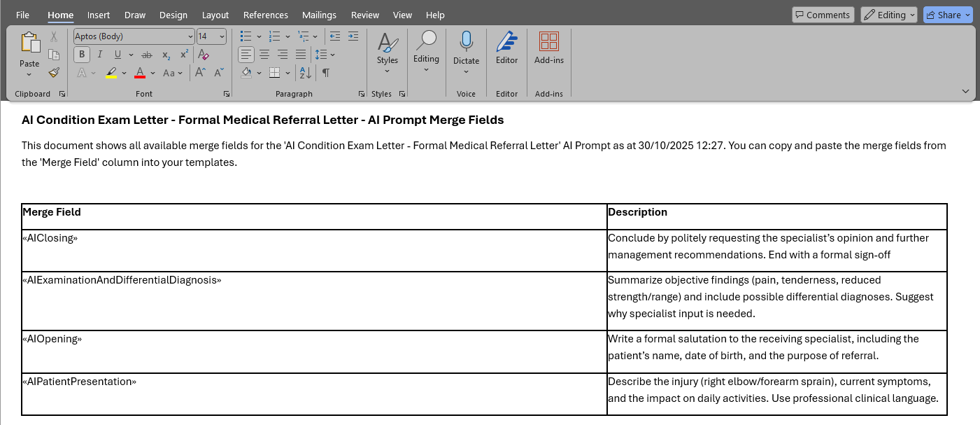980x425 pixels.
Task: Click the Comments button
Action: pyautogui.click(x=823, y=15)
